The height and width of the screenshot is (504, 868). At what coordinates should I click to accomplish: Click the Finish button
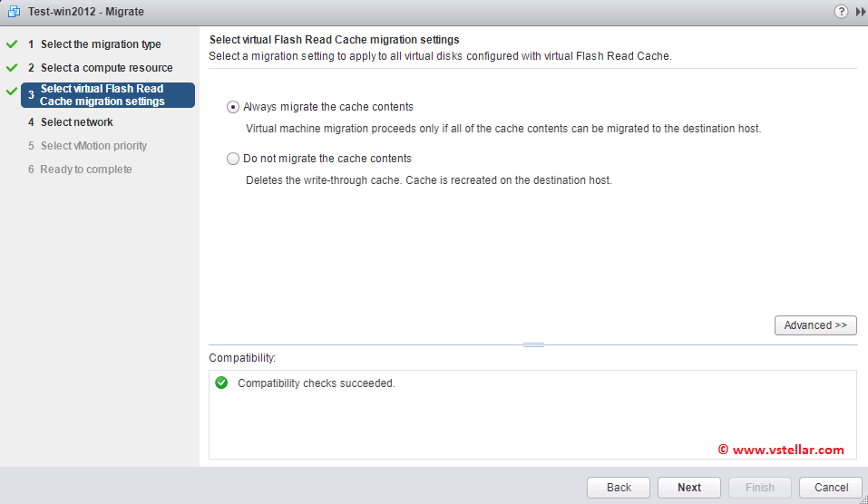760,488
